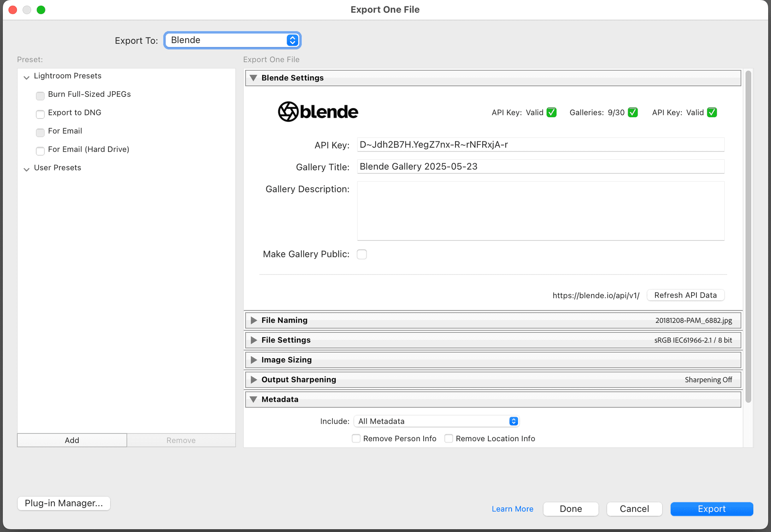Check Remove Person Info
This screenshot has width=771, height=532.
(356, 438)
